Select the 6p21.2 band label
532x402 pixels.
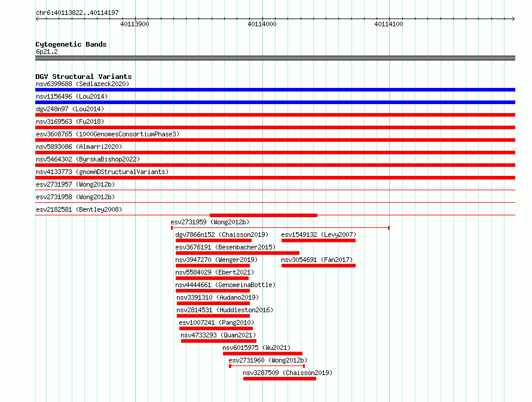(x=47, y=51)
